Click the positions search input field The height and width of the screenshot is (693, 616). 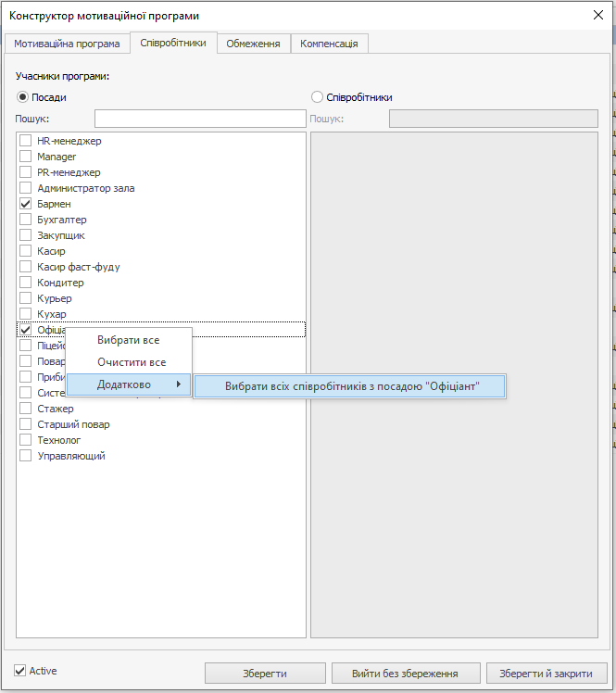coord(199,119)
